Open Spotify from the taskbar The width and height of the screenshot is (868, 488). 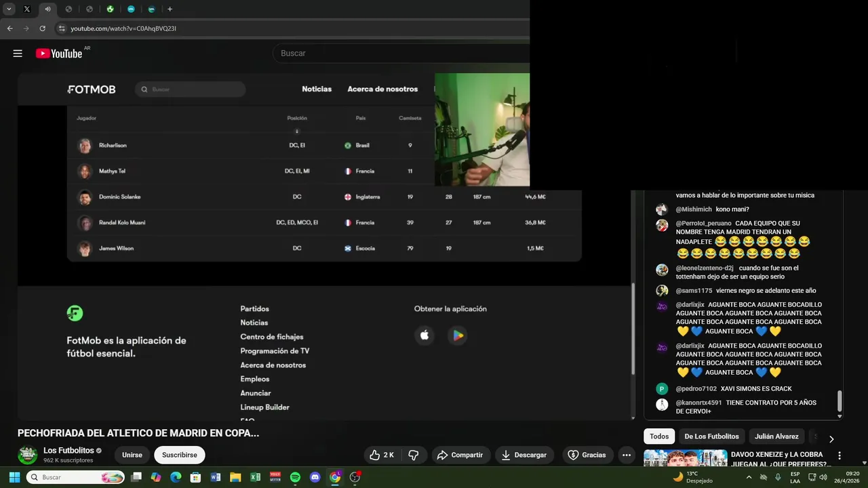(295, 477)
